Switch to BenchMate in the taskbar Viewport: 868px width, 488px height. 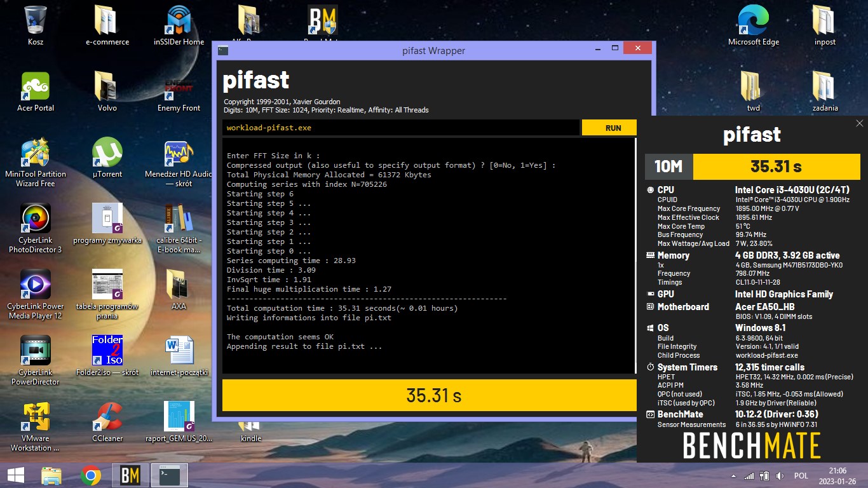(x=130, y=475)
